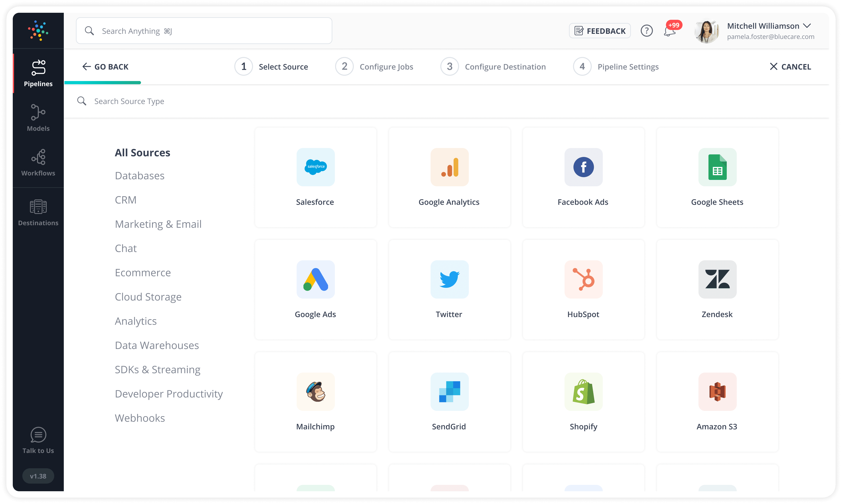The height and width of the screenshot is (504, 842).
Task: Filter sources by Data Warehouses
Action: (157, 345)
